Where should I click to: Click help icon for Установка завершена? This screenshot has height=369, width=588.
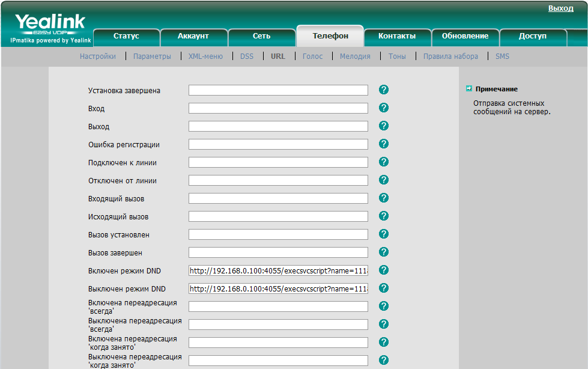384,90
